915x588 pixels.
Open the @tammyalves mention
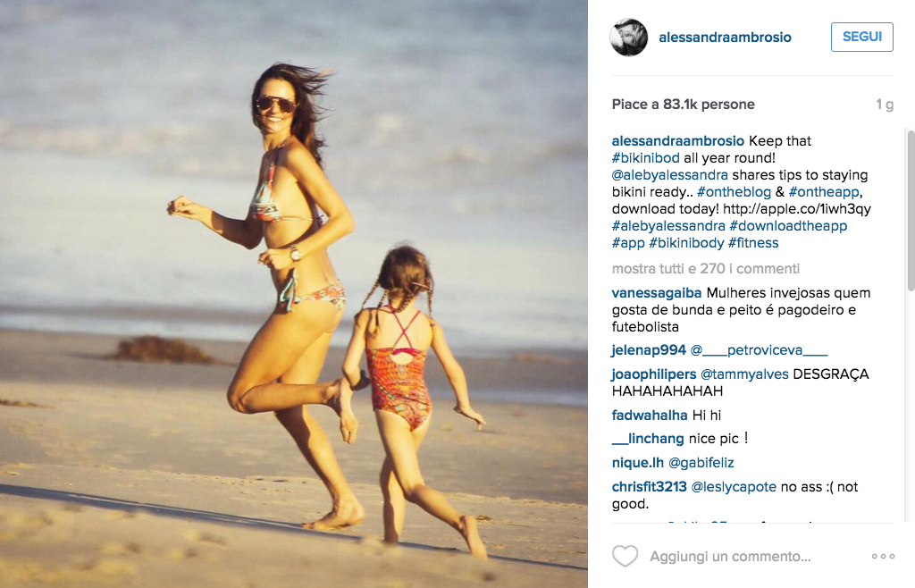[744, 374]
